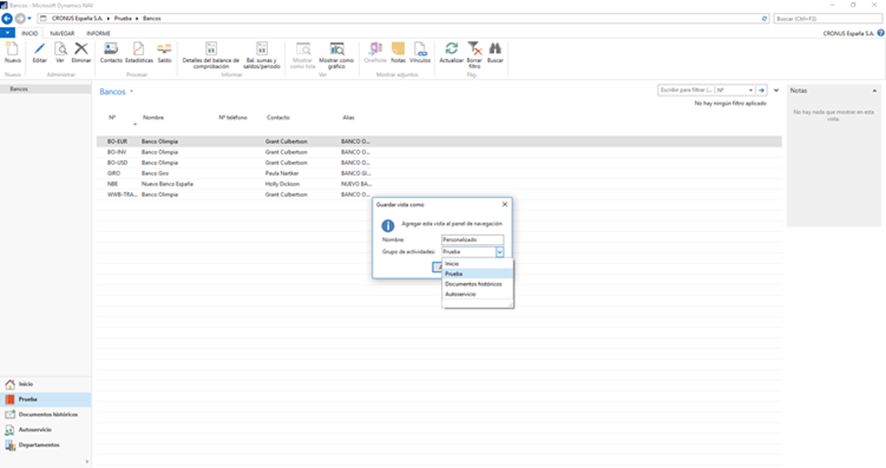Expand the Grupo de actividades dropdown arrow
The image size is (886, 468).
[x=500, y=252]
